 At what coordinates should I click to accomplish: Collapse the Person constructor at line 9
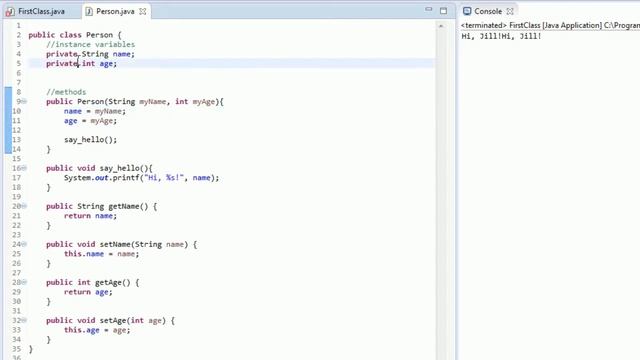(24, 101)
